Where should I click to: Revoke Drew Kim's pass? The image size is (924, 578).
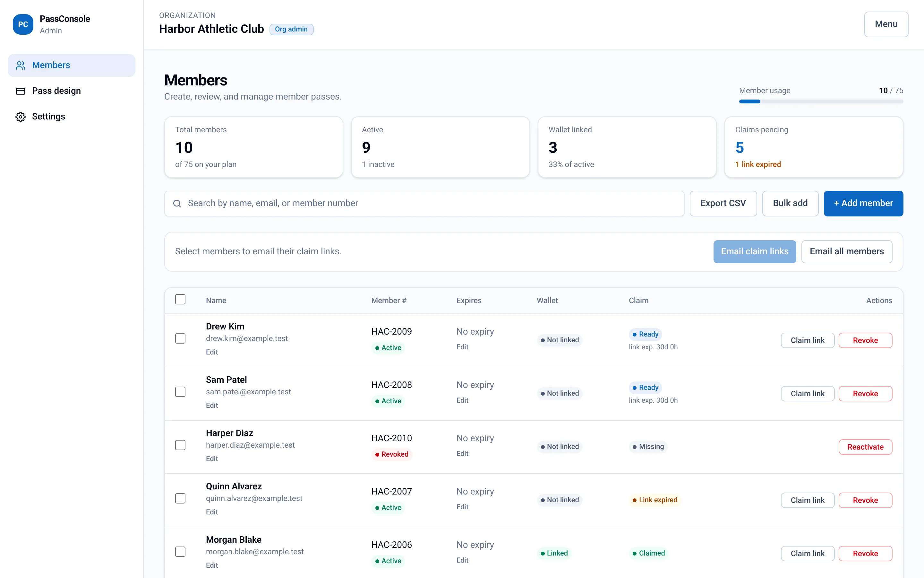pos(865,340)
